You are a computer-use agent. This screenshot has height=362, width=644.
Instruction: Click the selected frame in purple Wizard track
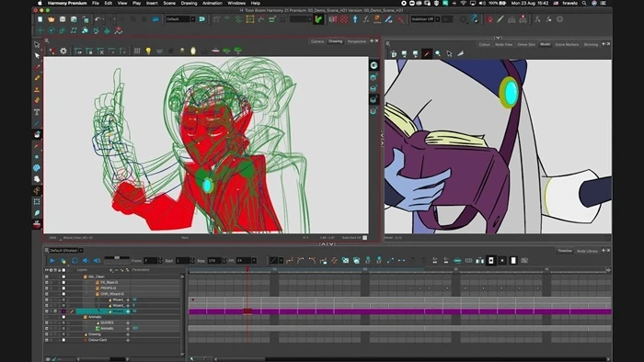point(247,311)
